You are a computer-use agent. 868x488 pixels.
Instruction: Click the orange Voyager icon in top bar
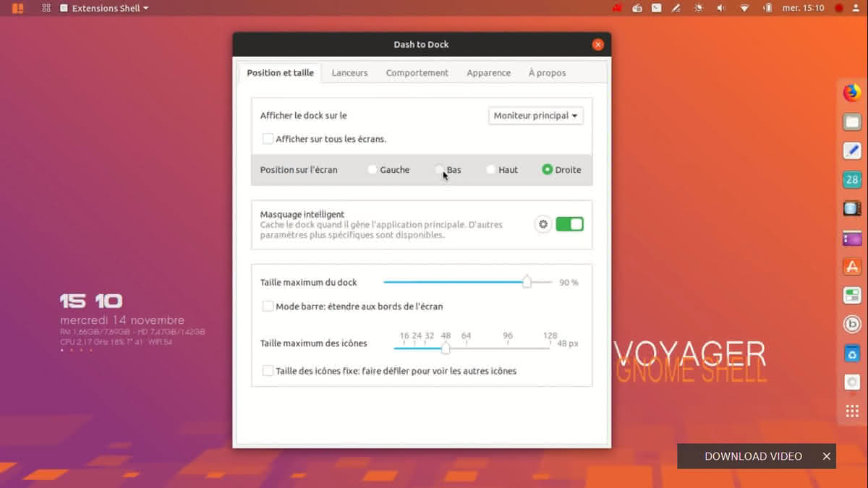click(18, 8)
